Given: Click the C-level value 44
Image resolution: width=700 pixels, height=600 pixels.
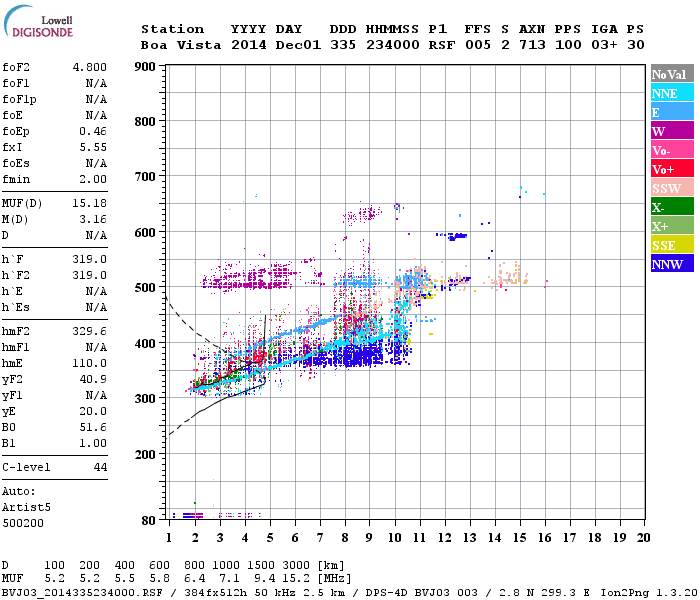Looking at the screenshot, I should tap(100, 468).
